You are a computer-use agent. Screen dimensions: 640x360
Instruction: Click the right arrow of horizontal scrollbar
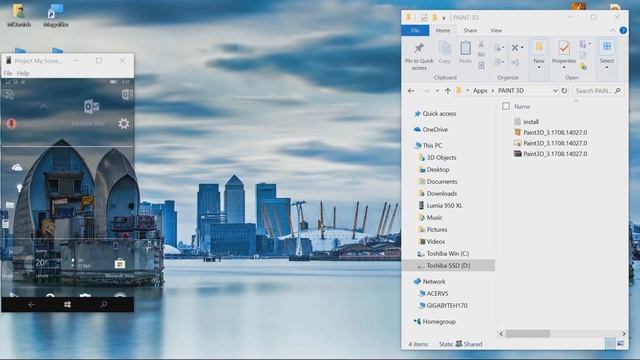(623, 334)
